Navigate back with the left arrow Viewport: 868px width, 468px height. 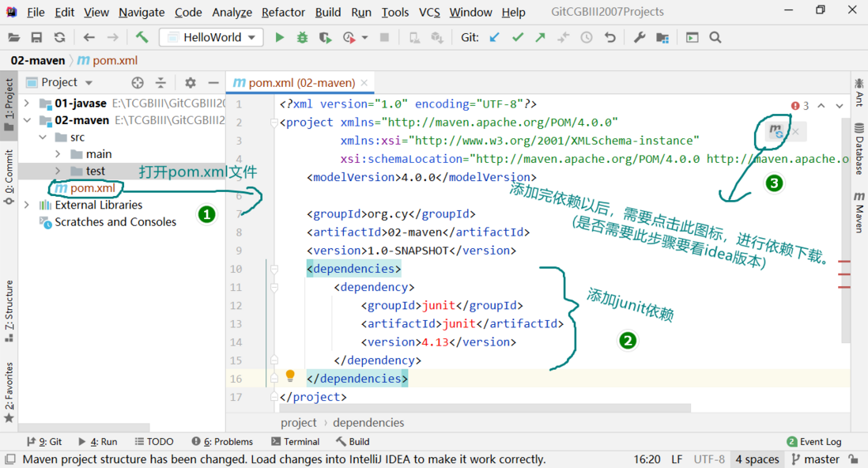[x=89, y=38]
